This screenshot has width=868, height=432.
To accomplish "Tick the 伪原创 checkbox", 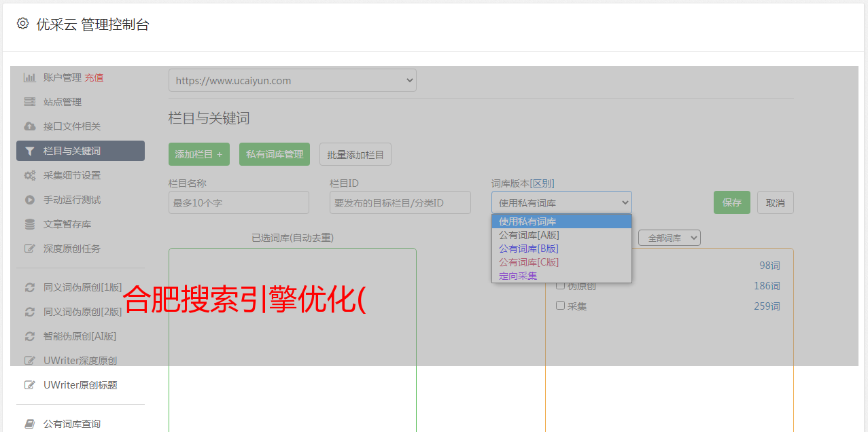I will pos(561,285).
